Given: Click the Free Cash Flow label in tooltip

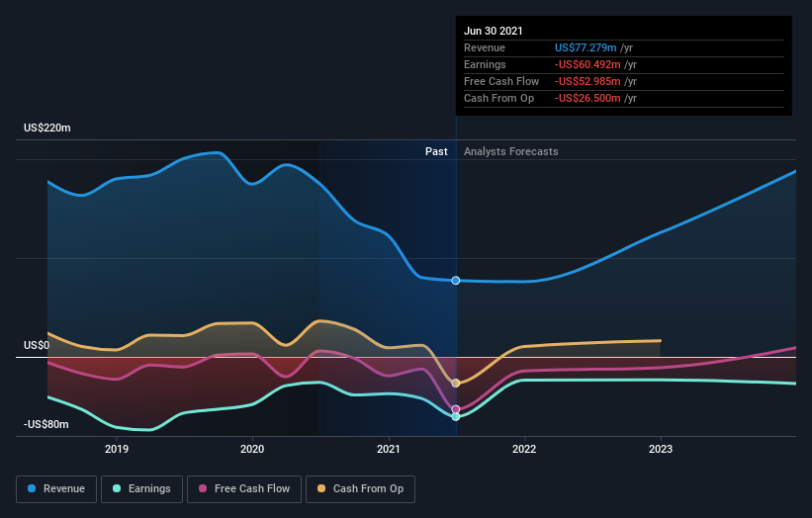Looking at the screenshot, I should [501, 81].
